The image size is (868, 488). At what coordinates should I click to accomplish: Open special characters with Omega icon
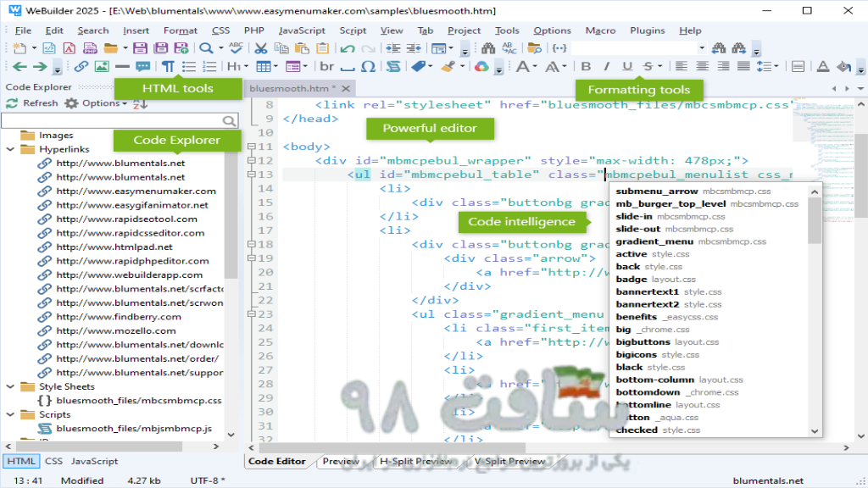pyautogui.click(x=368, y=67)
